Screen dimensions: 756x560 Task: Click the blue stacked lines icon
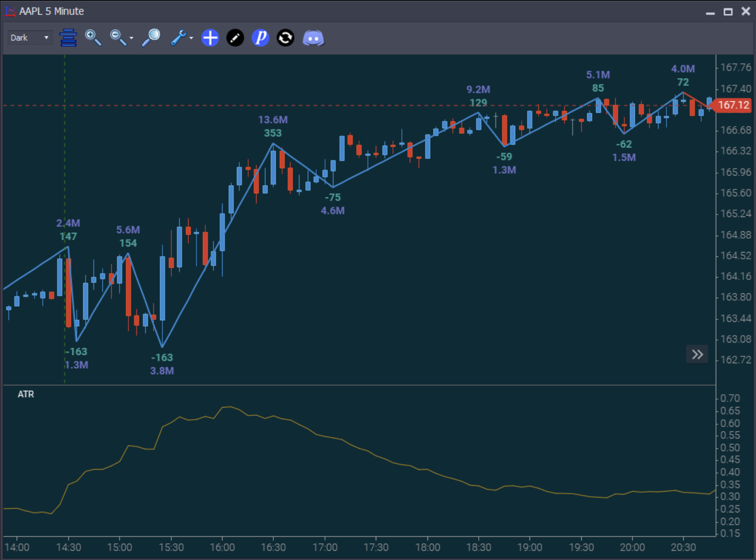coord(68,38)
